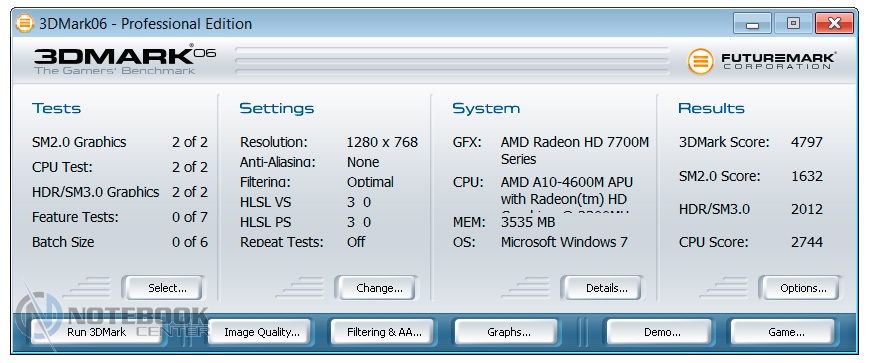Open the Graphs tool
This screenshot has width=870, height=363.
[x=508, y=332]
